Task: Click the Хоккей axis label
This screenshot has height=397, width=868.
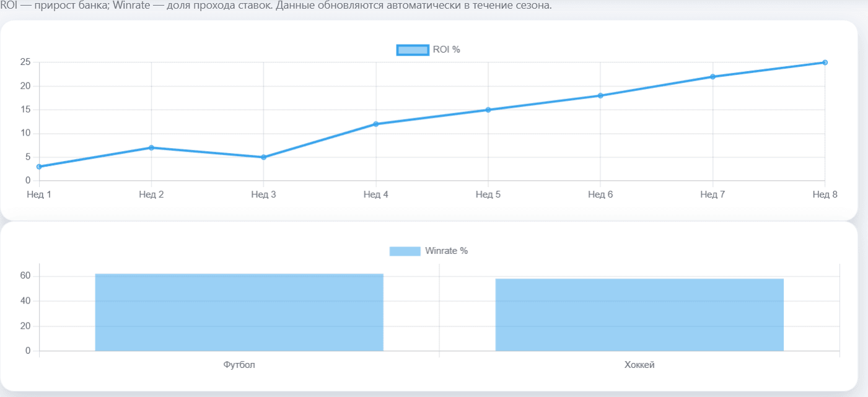Action: (x=639, y=365)
